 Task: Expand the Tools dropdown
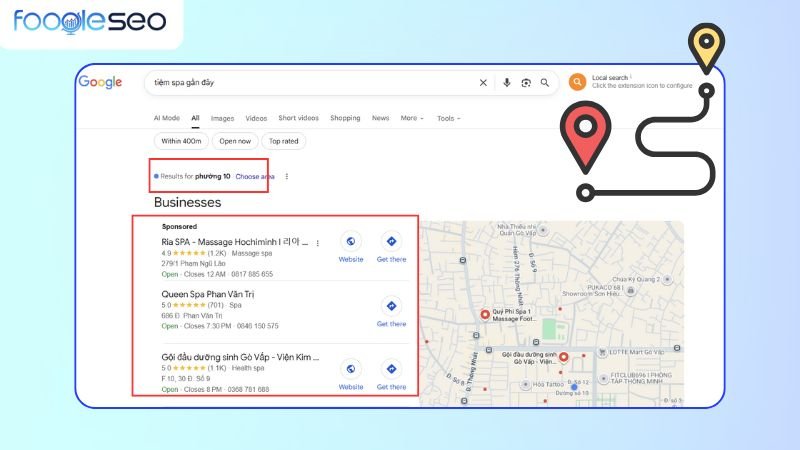click(x=448, y=118)
